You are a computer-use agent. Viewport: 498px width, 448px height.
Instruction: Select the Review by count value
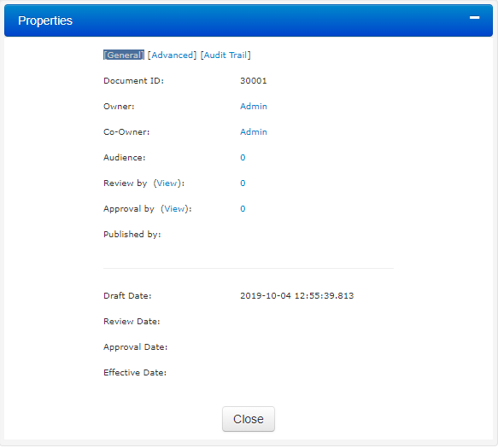pos(243,183)
